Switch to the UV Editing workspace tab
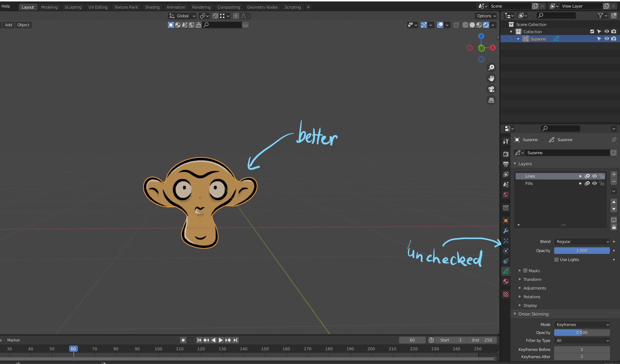Image resolution: width=620 pixels, height=364 pixels. [x=98, y=7]
